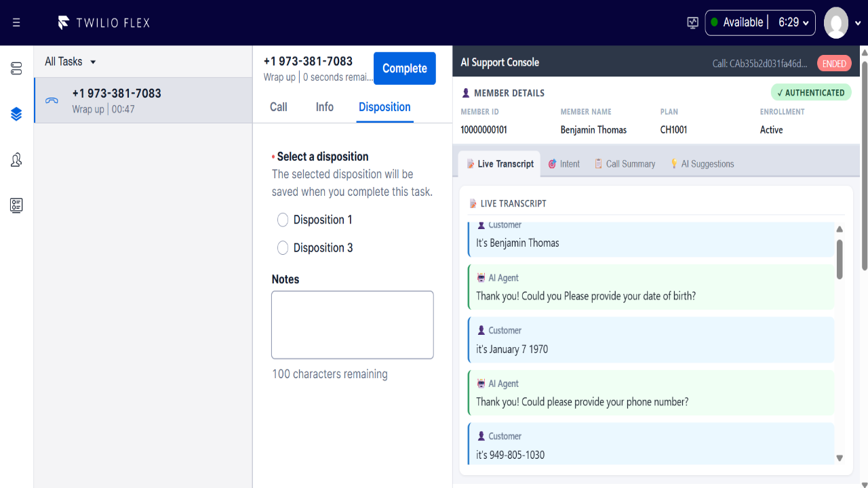Image resolution: width=868 pixels, height=488 pixels.
Task: Select the Disposition tab
Action: tap(384, 107)
